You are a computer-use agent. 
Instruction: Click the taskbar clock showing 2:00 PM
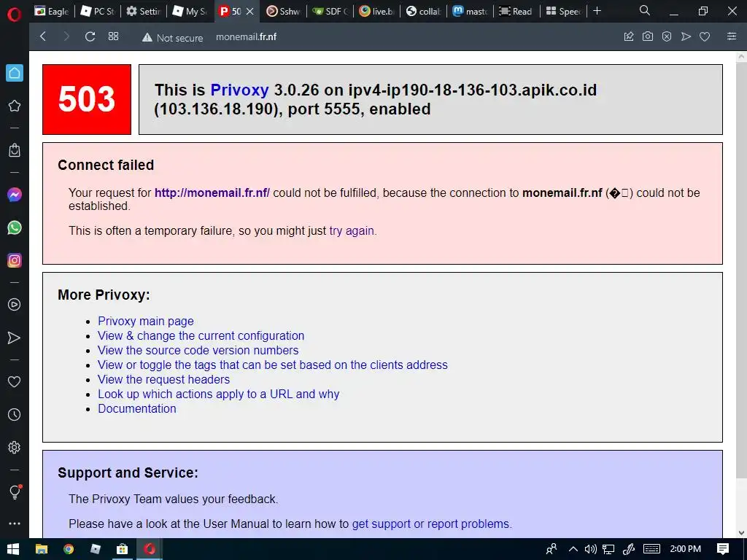(686, 549)
